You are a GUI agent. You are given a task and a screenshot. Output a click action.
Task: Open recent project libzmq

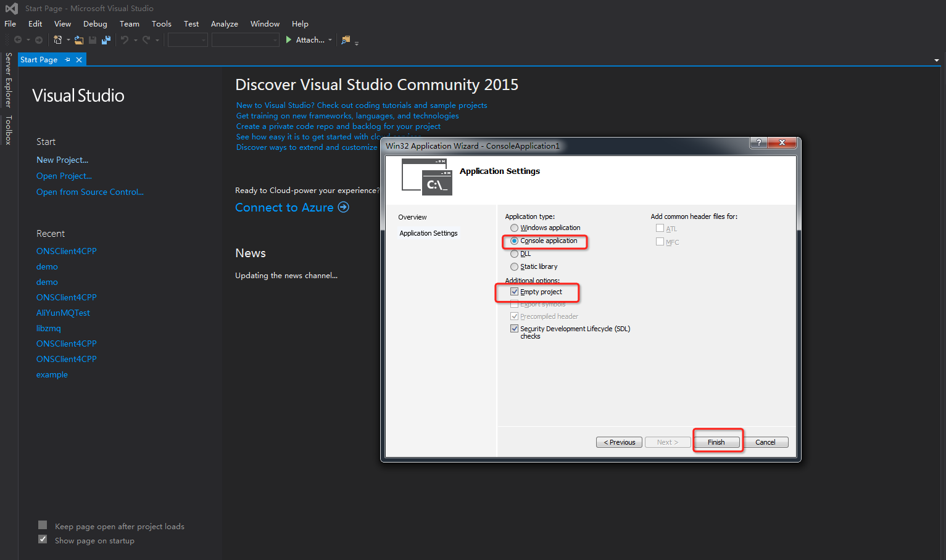point(49,328)
